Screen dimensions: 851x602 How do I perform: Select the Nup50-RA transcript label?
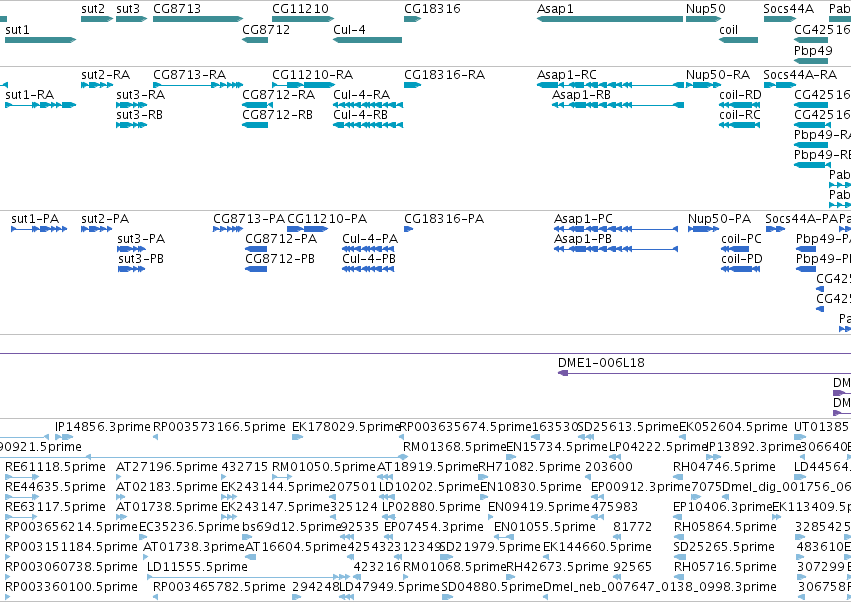tap(718, 74)
